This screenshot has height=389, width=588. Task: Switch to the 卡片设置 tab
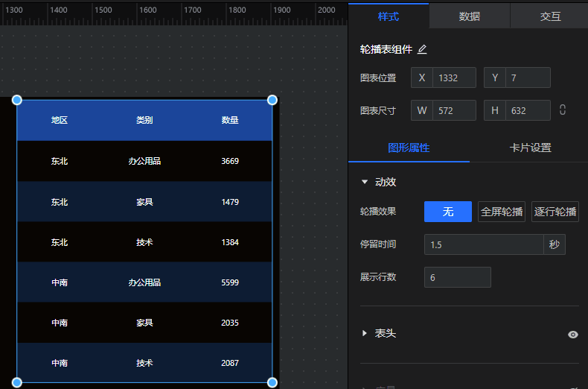point(530,148)
